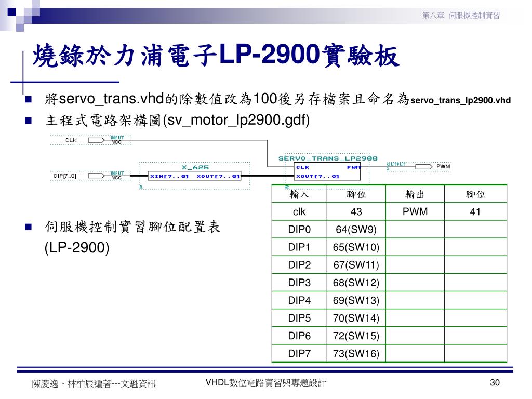This screenshot has height=399, width=532.
Task: Click the footer authors 陳慶逸、林柏辰編著
Action: click(x=72, y=384)
